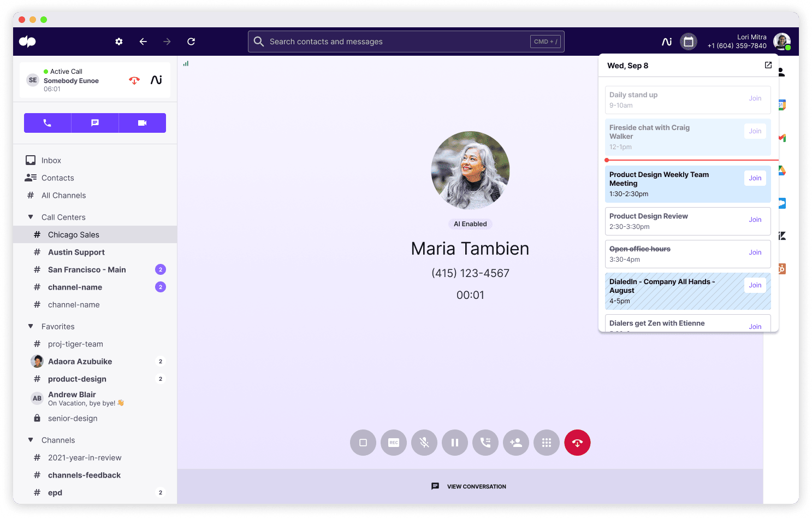Go forward with right arrow
This screenshot has width=812, height=518.
(167, 42)
